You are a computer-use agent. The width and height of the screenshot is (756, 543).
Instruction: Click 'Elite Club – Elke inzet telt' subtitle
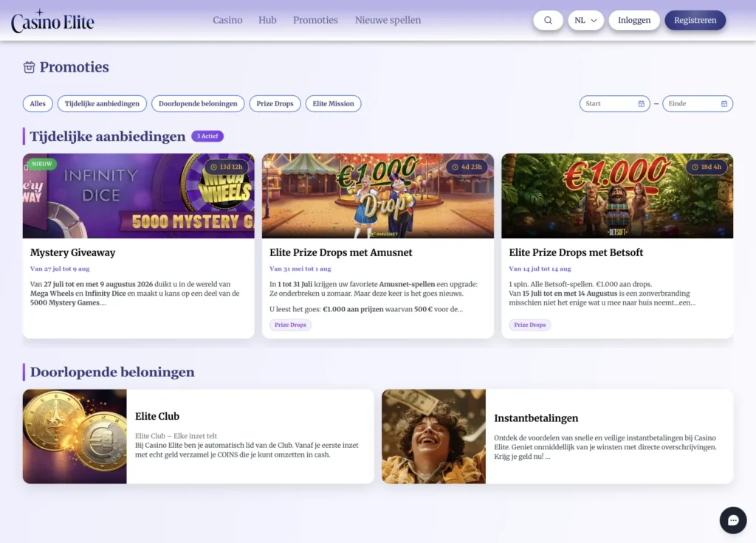pos(176,436)
